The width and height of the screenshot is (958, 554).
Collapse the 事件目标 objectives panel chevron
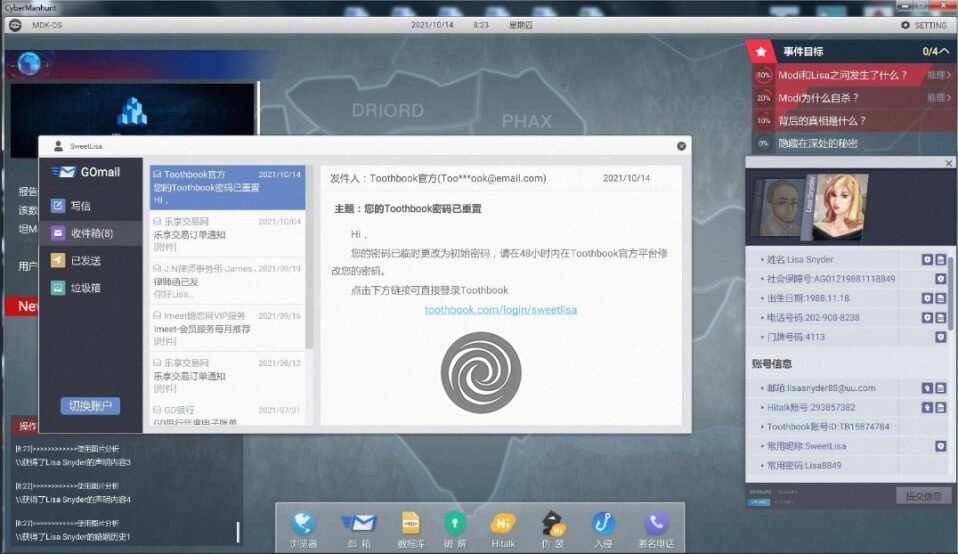click(x=944, y=51)
